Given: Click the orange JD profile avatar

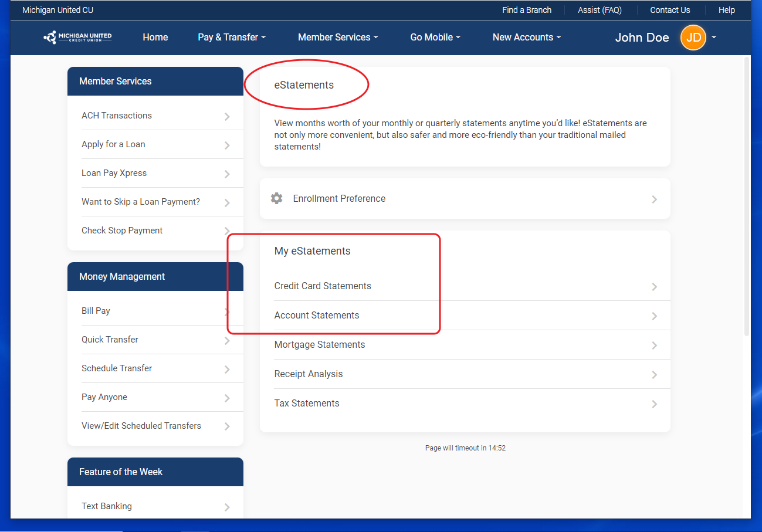Looking at the screenshot, I should 693,38.
